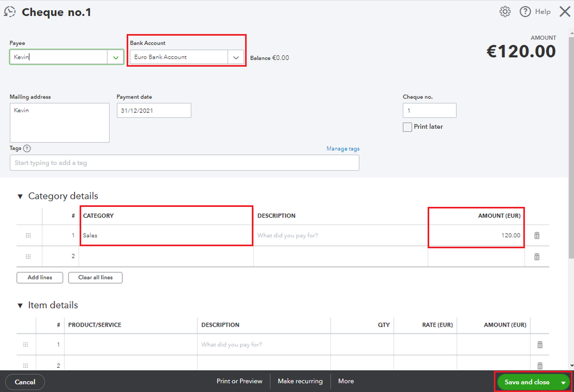
Task: Enable the Print later checkbox
Action: (407, 127)
